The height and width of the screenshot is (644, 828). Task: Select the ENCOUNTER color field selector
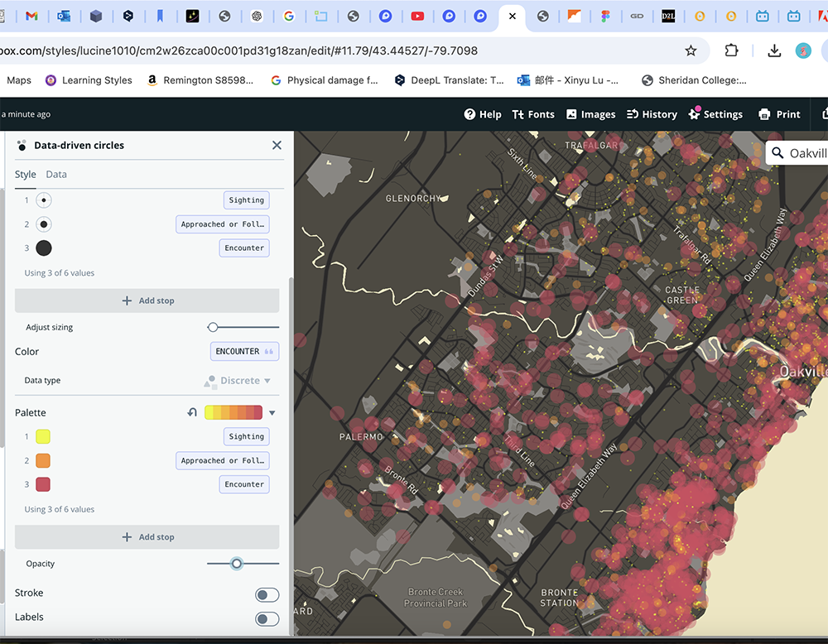tap(244, 351)
